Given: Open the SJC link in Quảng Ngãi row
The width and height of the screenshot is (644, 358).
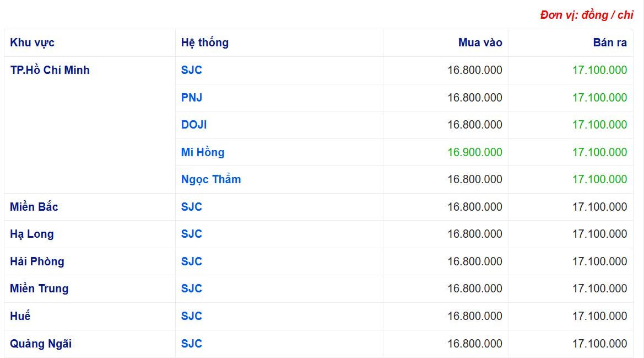Looking at the screenshot, I should click(191, 344).
